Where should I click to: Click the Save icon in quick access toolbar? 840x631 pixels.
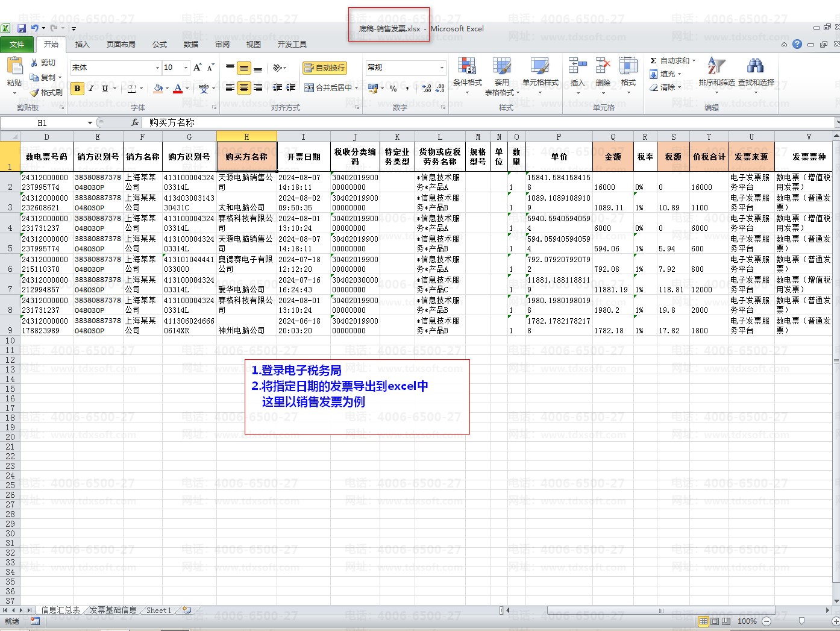click(22, 28)
